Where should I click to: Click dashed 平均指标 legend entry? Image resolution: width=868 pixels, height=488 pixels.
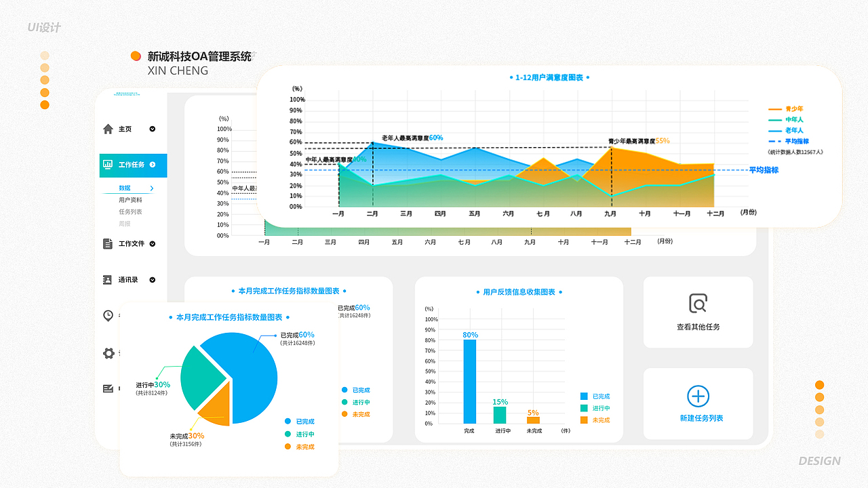[789, 141]
